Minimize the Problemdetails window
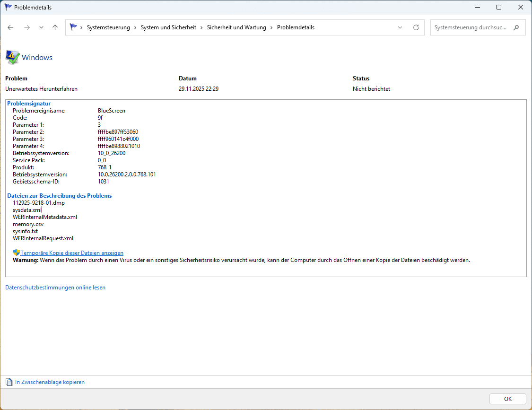Screen dimensions: 532x410 pos(477,7)
